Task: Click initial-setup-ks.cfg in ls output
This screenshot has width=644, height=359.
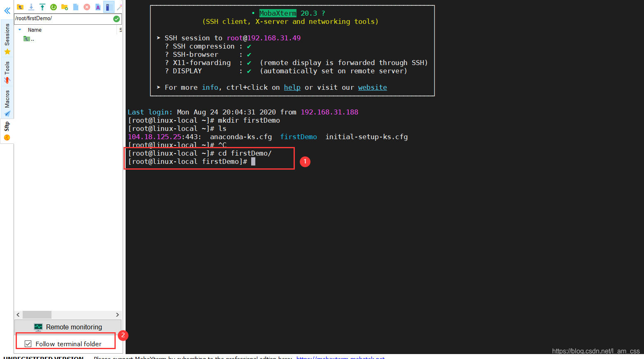Action: (x=366, y=137)
